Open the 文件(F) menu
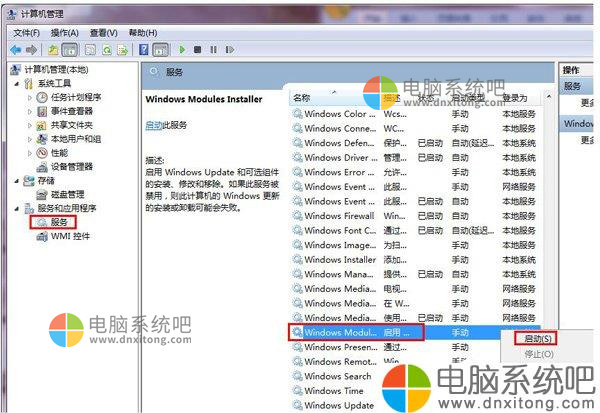 [x=27, y=32]
